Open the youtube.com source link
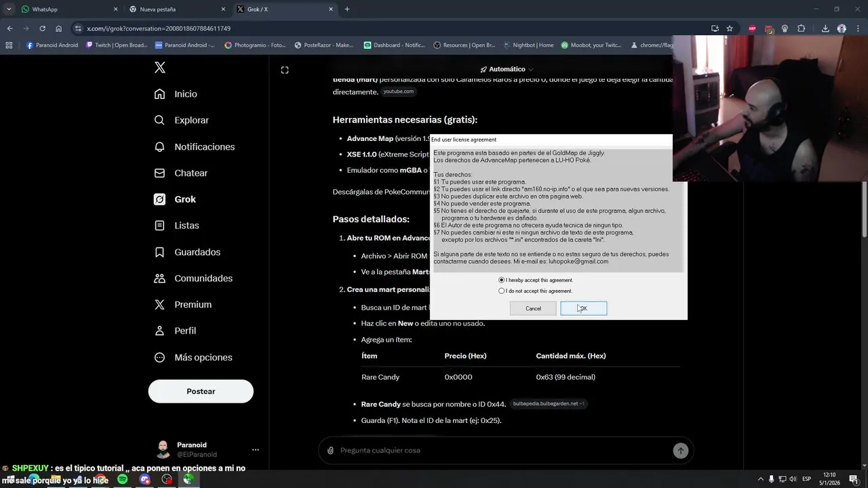The image size is (868, 488). [x=398, y=91]
